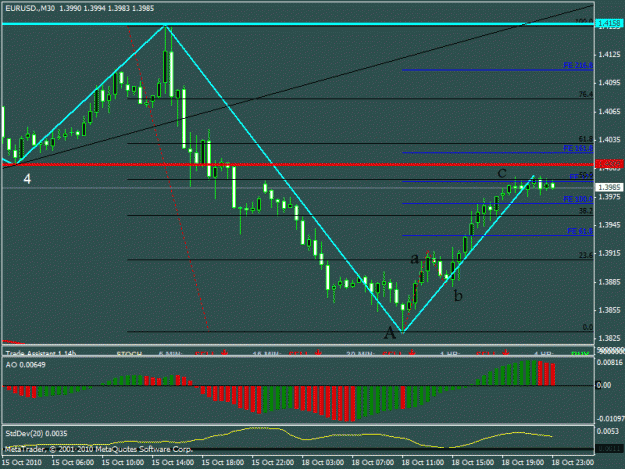625x469 pixels.
Task: Click the StdDev(20) 0.0035 indicator label
Action: (x=36, y=434)
